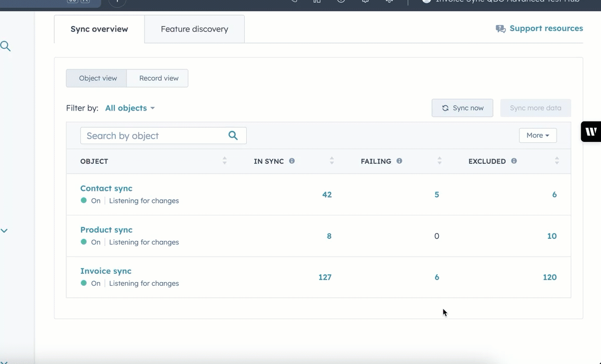
Task: Click the magnifier icon in object search box
Action: (233, 135)
